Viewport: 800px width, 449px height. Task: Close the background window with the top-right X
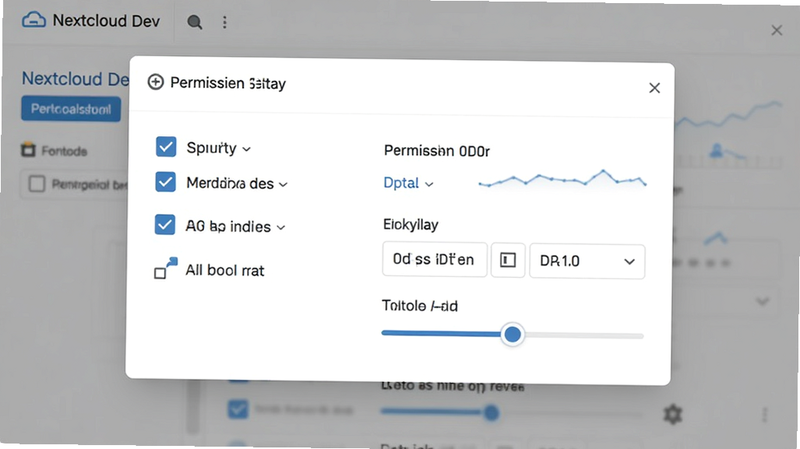click(x=777, y=31)
